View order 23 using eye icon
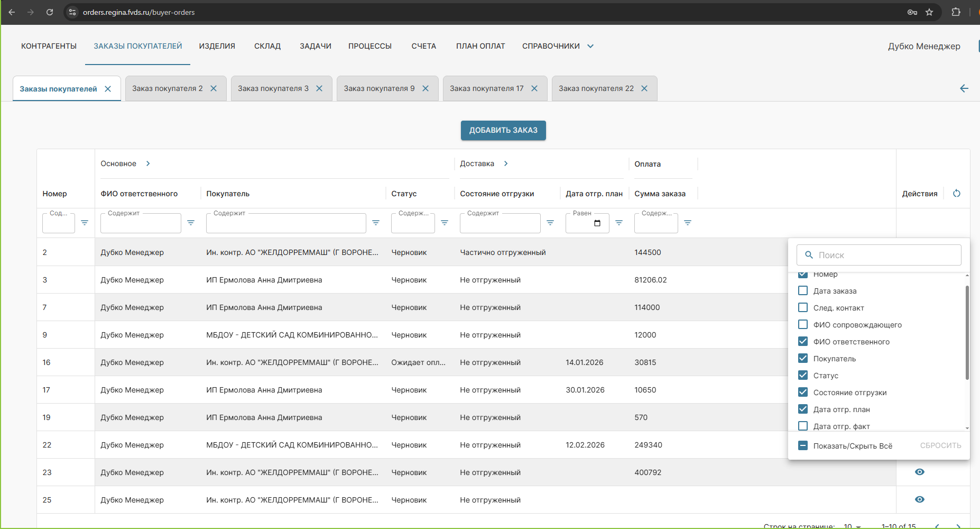Image resolution: width=980 pixels, height=529 pixels. tap(919, 472)
